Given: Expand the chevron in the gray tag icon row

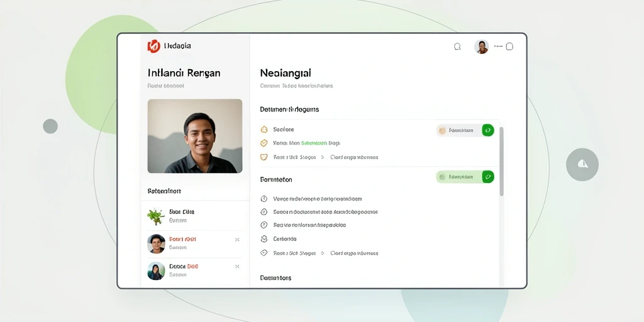Looking at the screenshot, I should click(323, 253).
